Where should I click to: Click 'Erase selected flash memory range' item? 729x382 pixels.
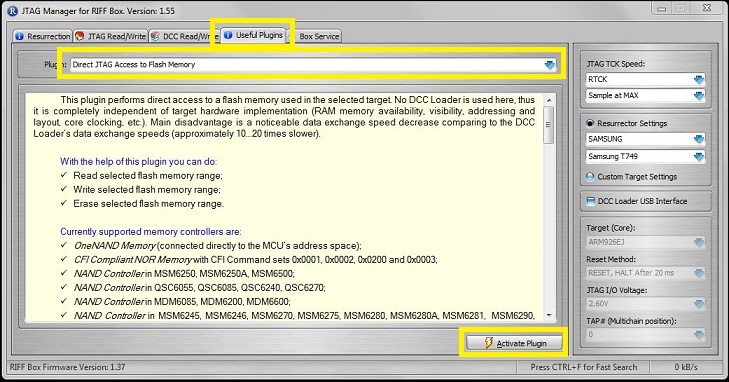tap(148, 204)
